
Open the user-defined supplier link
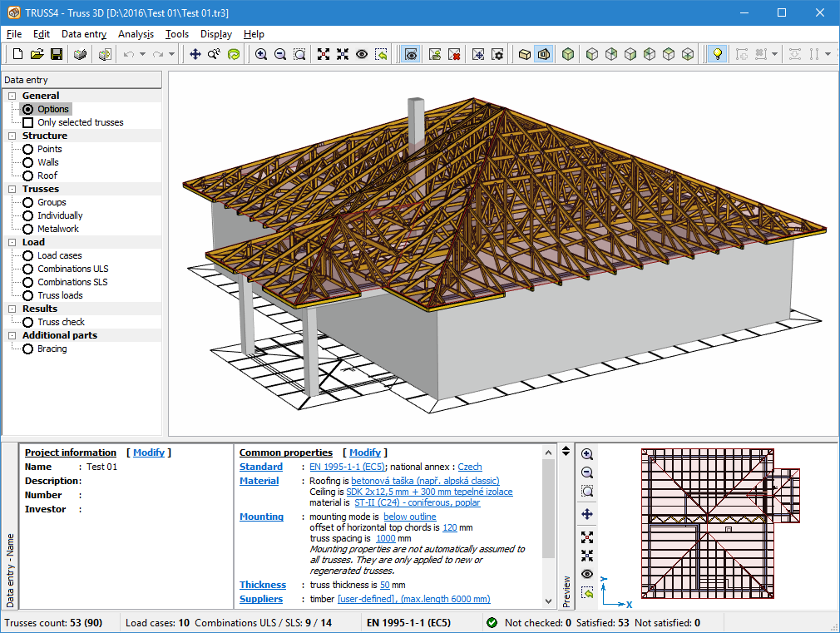[366, 598]
